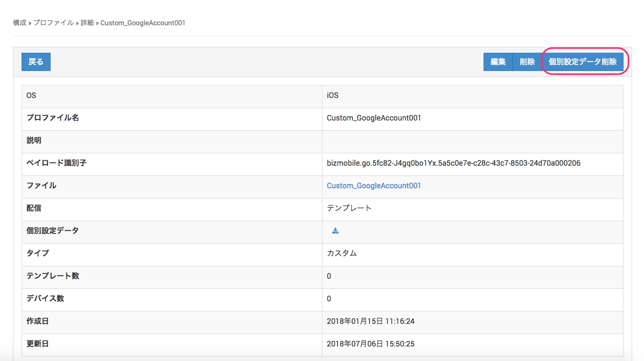Viewport: 644px width, 361px height.
Task: Select the iOS value in OS row
Action: 333,95
